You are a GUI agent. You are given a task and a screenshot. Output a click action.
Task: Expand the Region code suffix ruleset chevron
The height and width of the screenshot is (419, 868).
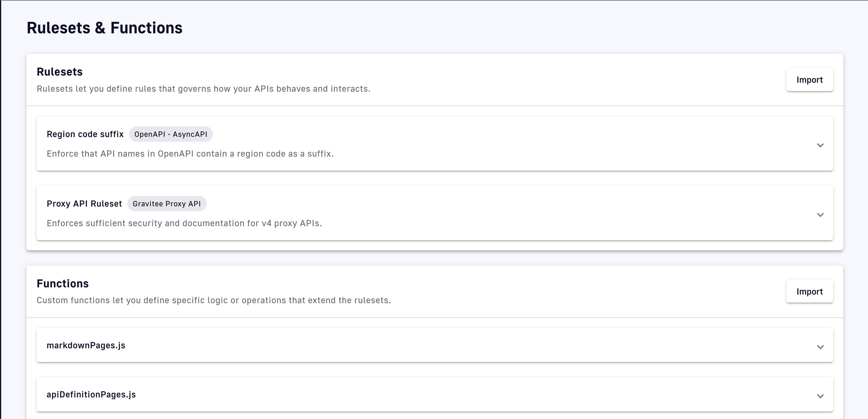[820, 145]
